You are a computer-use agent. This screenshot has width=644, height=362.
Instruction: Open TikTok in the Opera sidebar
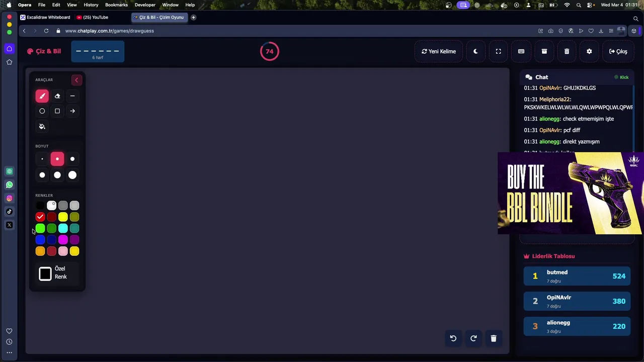pos(9,212)
